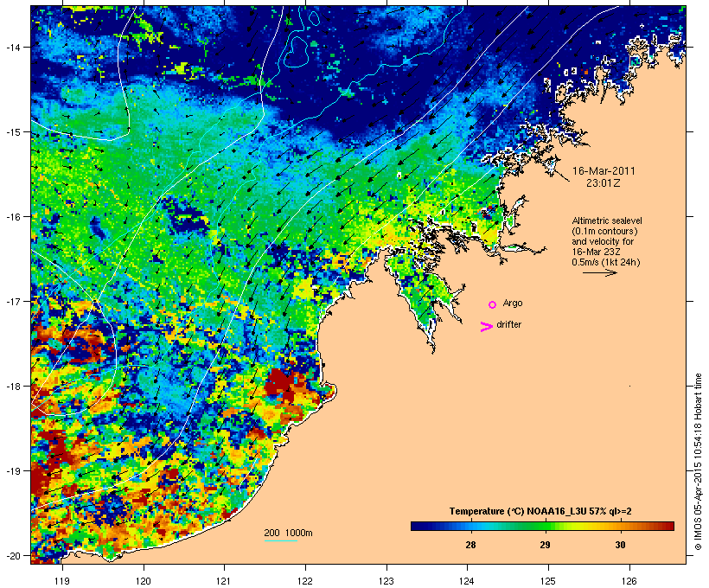This screenshot has width=709, height=588.
Task: Click the longitude label '120'
Action: click(x=144, y=581)
